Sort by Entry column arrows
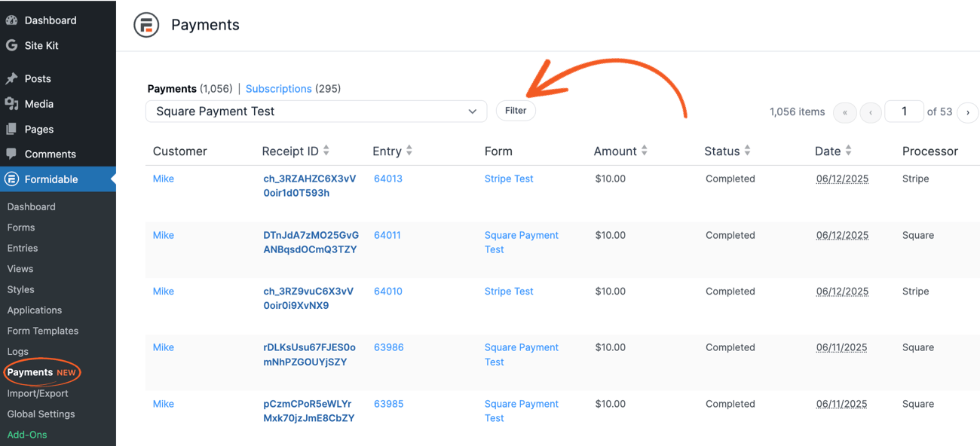The width and height of the screenshot is (980, 446). tap(409, 151)
